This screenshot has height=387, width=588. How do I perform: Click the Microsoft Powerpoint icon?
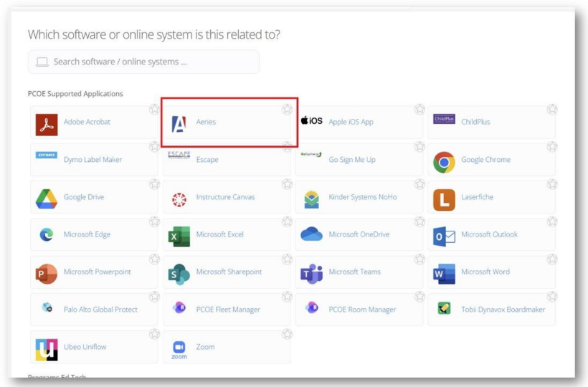click(x=47, y=274)
